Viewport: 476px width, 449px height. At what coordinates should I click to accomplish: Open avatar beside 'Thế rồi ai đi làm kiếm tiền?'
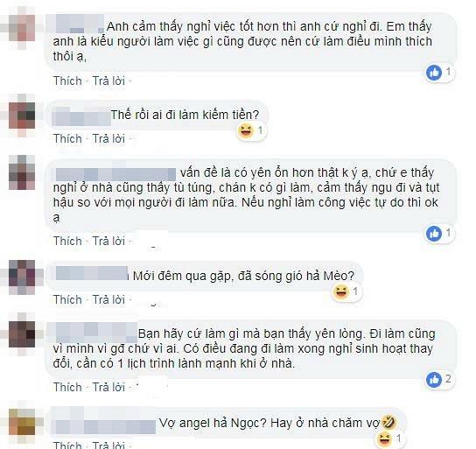(22, 116)
